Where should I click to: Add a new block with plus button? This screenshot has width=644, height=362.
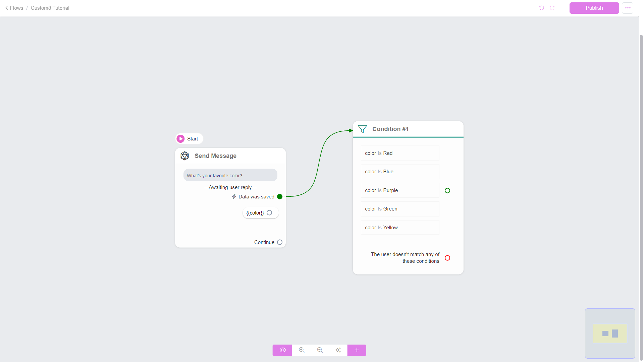(357, 350)
